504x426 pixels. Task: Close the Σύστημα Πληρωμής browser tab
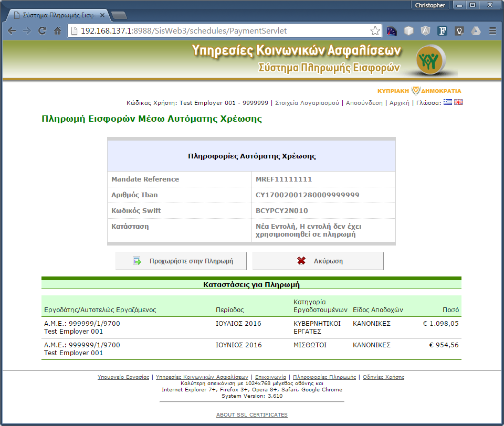point(102,15)
